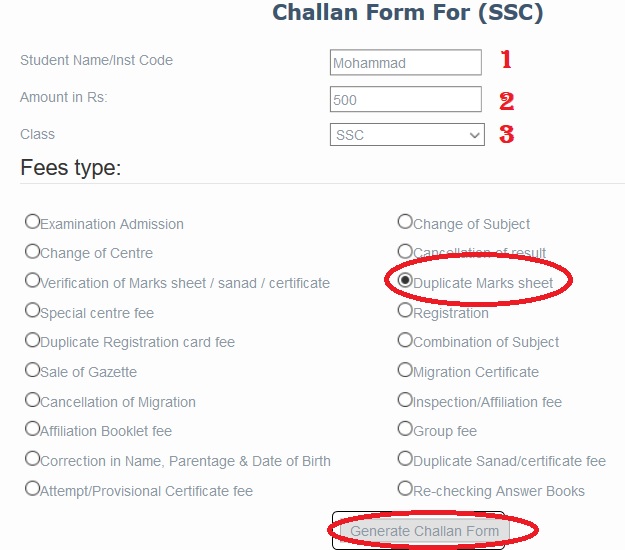Image resolution: width=625 pixels, height=550 pixels.
Task: Choose Attempt/Provisional Certificate fee
Action: (33, 489)
